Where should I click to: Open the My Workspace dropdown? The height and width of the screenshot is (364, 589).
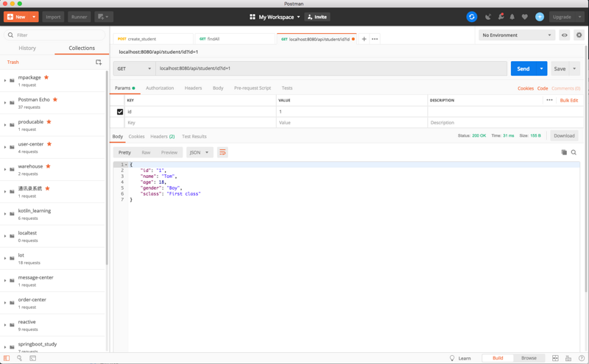[x=298, y=17]
